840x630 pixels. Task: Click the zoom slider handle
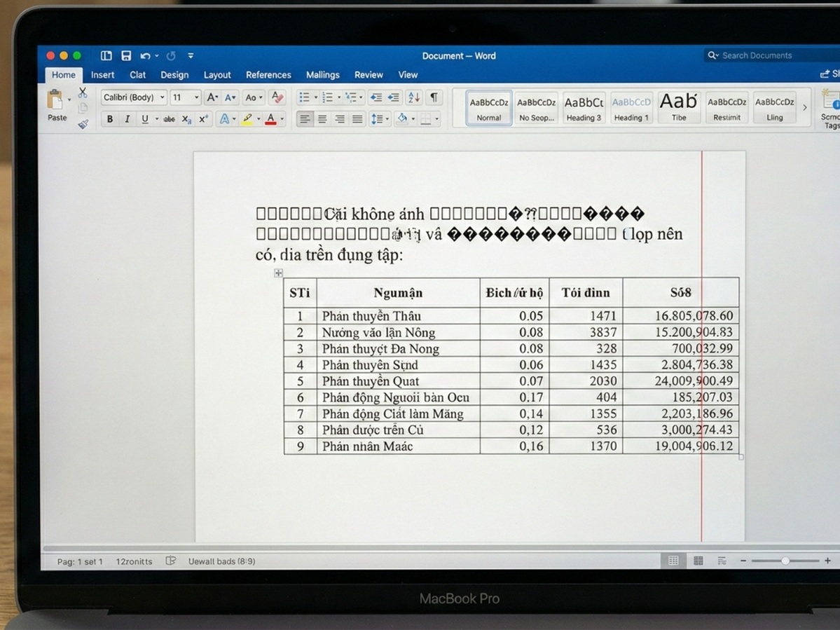785,561
